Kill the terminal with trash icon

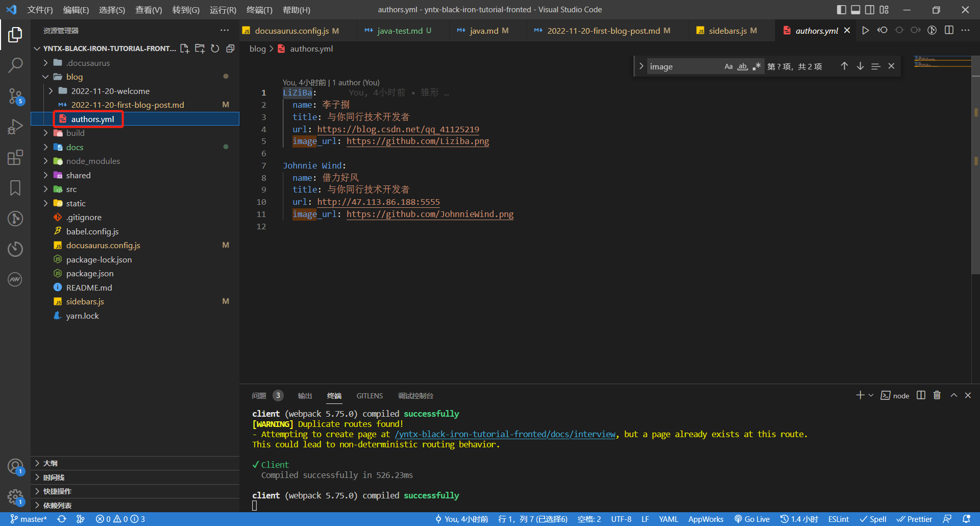coord(937,395)
